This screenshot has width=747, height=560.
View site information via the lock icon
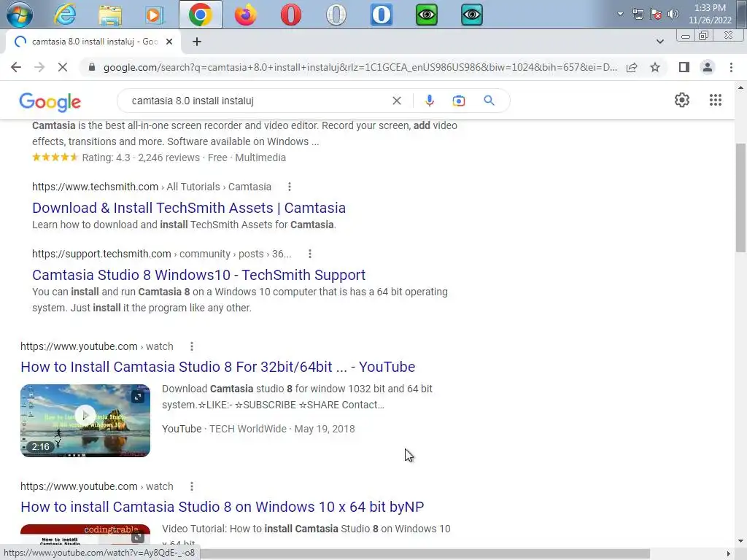pyautogui.click(x=92, y=67)
